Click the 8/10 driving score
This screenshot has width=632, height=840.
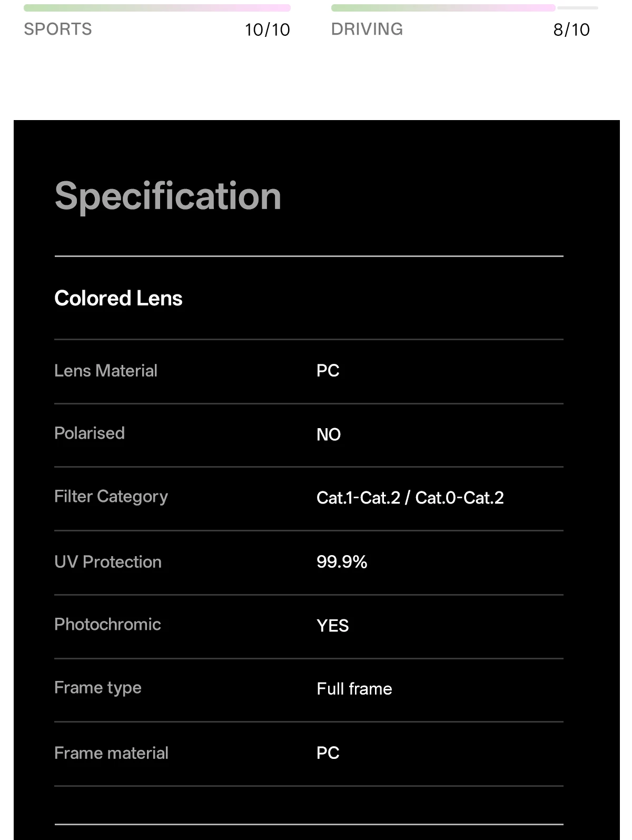tap(571, 29)
